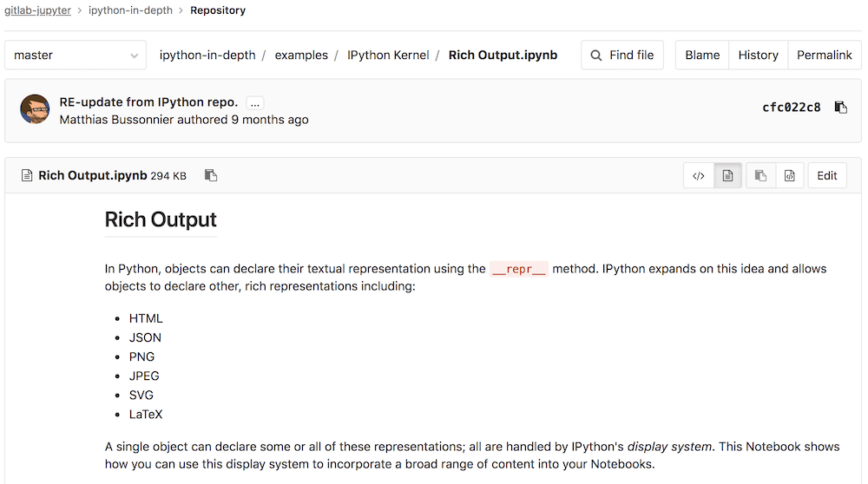
Task: Open the raw file view
Action: [x=789, y=175]
